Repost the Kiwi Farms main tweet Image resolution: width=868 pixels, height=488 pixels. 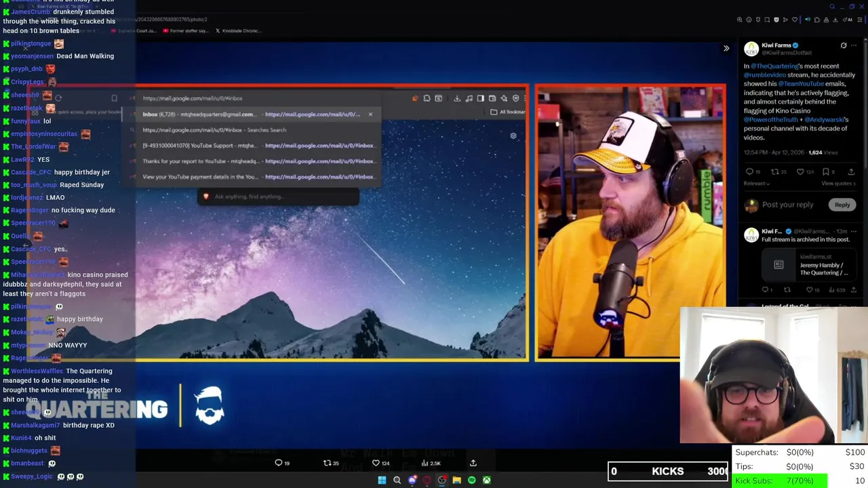click(775, 171)
